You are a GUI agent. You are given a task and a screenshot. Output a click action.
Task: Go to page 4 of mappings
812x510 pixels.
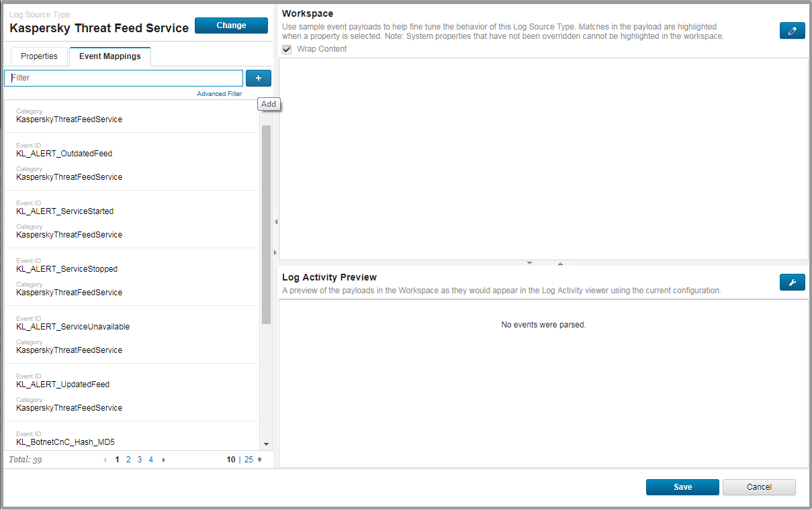[150, 460]
